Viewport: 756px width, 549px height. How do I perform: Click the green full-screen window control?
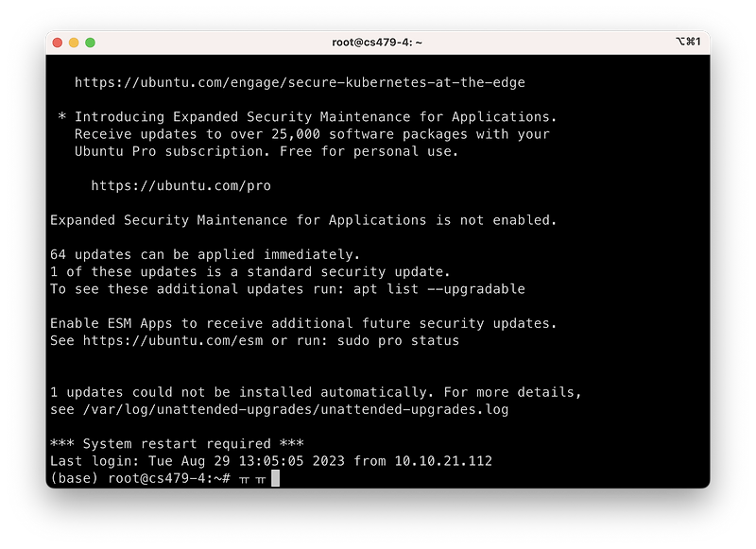coord(91,43)
